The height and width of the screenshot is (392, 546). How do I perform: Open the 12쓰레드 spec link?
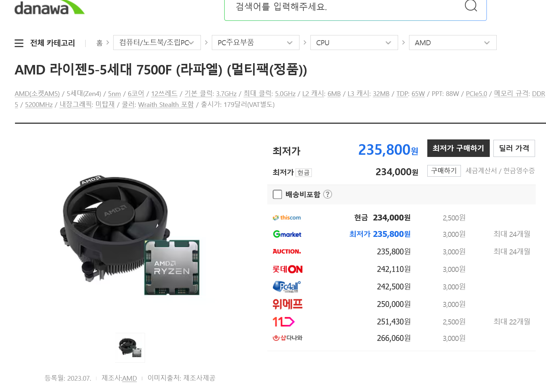164,94
